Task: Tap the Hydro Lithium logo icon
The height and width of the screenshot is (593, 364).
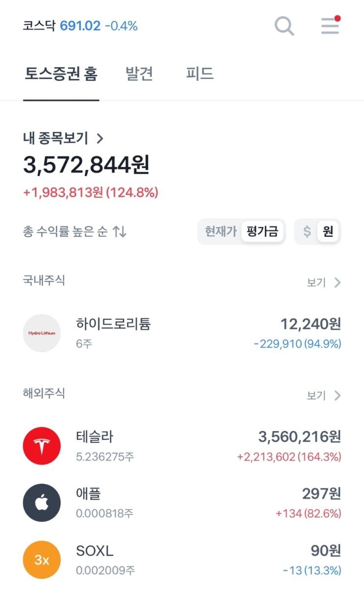Action: click(42, 333)
